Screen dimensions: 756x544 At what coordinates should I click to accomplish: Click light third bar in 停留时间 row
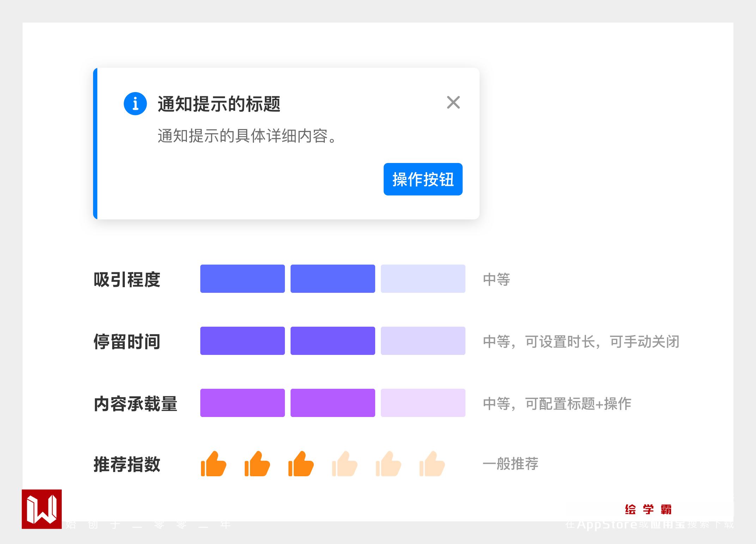click(423, 341)
